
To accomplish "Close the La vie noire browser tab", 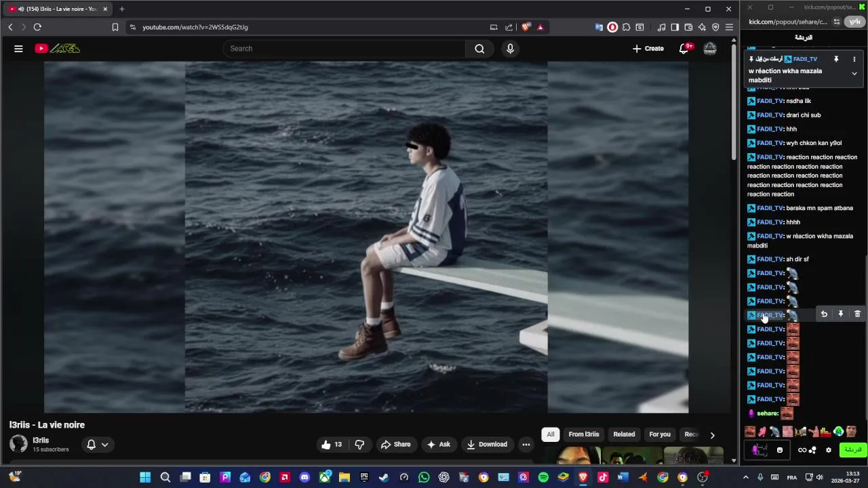I will click(105, 9).
